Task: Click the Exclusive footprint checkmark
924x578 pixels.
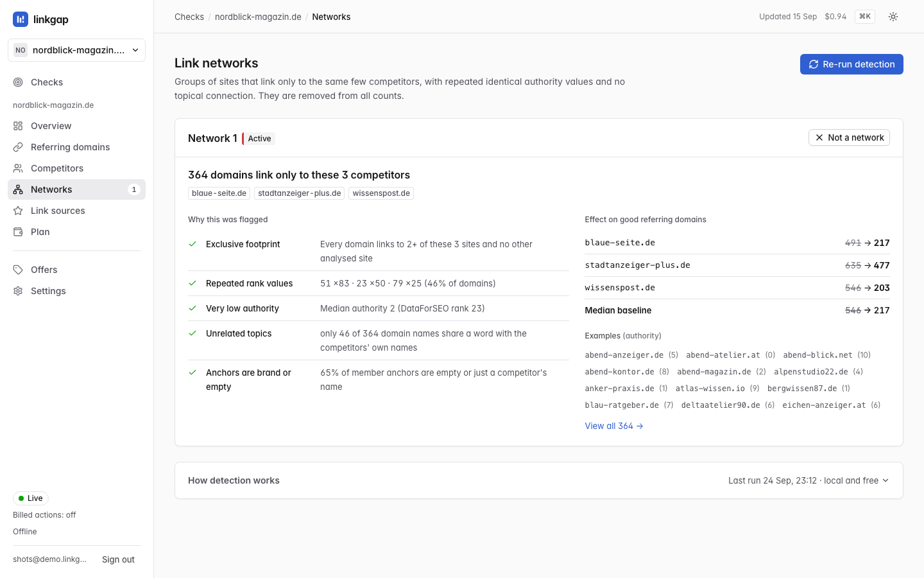Action: [193, 244]
